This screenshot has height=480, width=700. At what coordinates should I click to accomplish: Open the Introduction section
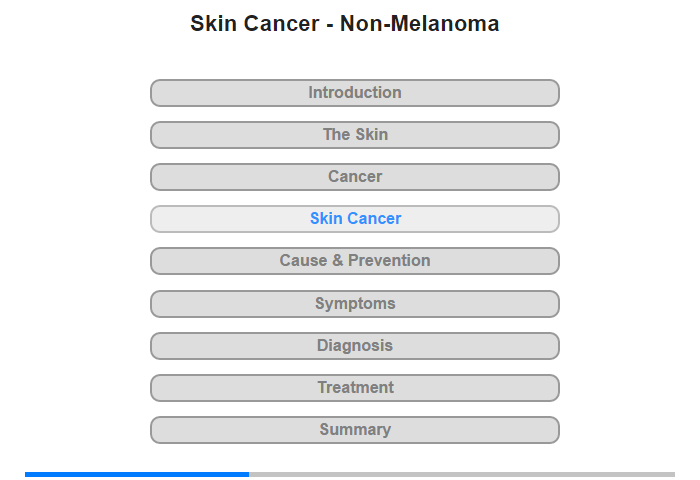[x=355, y=93]
